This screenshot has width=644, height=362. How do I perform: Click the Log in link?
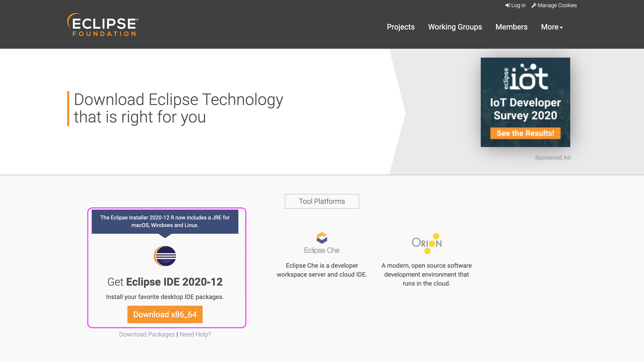[x=515, y=5]
